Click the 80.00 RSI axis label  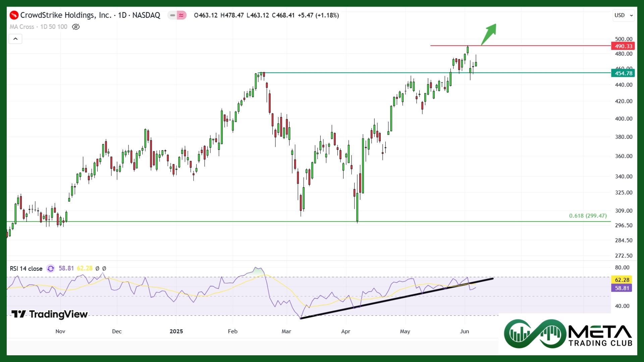(622, 267)
